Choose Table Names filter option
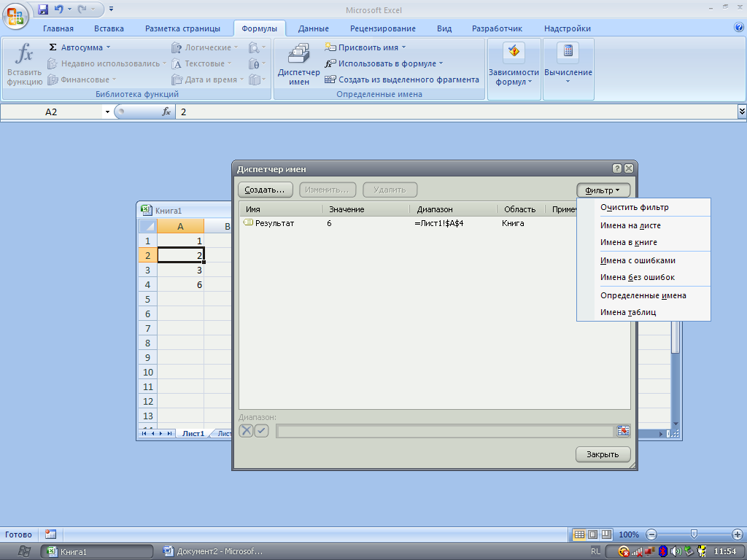 click(x=643, y=312)
